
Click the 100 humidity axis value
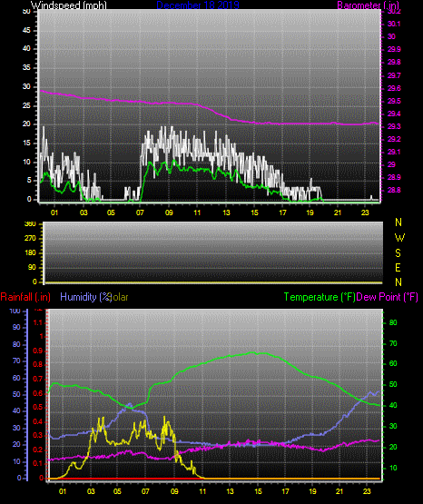15,311
